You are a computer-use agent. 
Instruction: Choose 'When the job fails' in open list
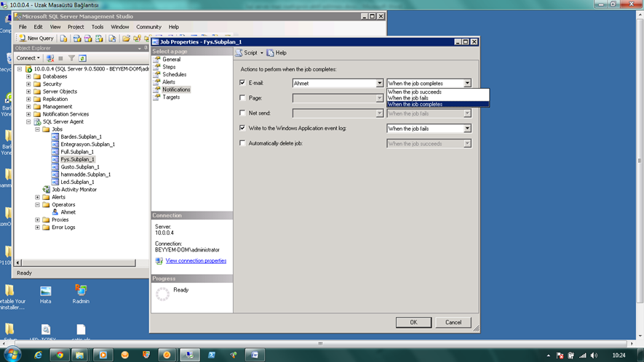click(x=438, y=98)
